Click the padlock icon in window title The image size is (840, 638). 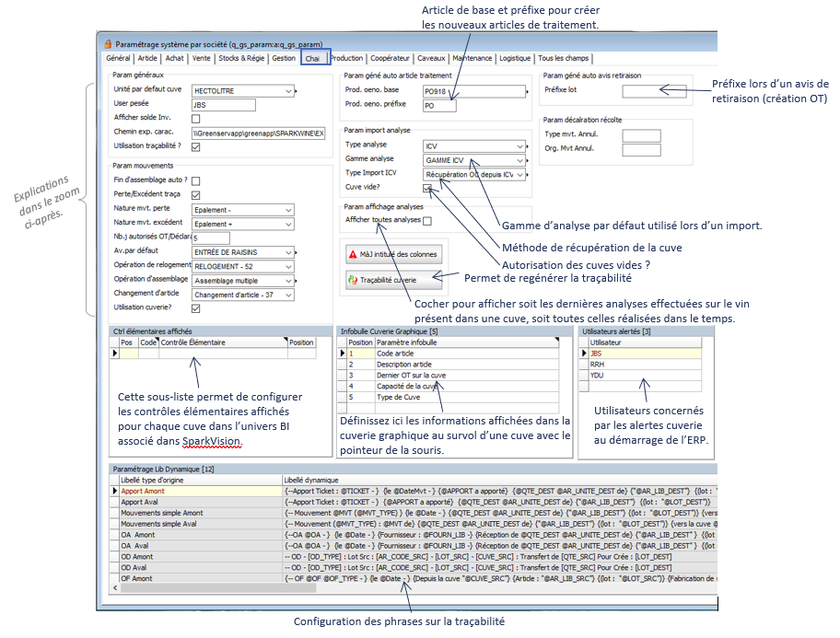click(x=108, y=43)
